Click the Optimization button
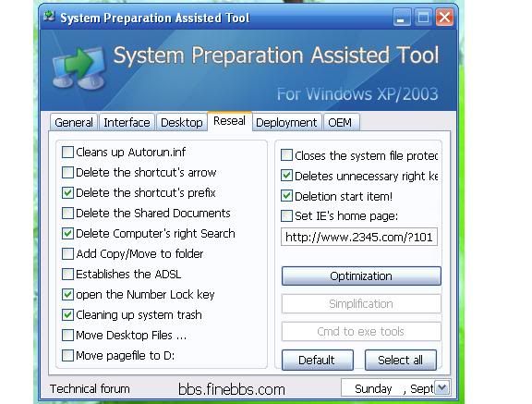This screenshot has width=532, height=404. pos(361,276)
